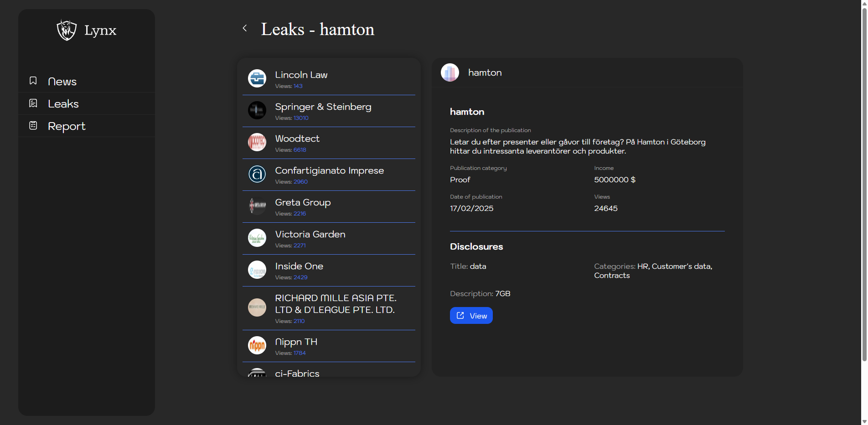Screen dimensions: 868x425
Task: Click the Lynx logo icon
Action: pos(67,30)
